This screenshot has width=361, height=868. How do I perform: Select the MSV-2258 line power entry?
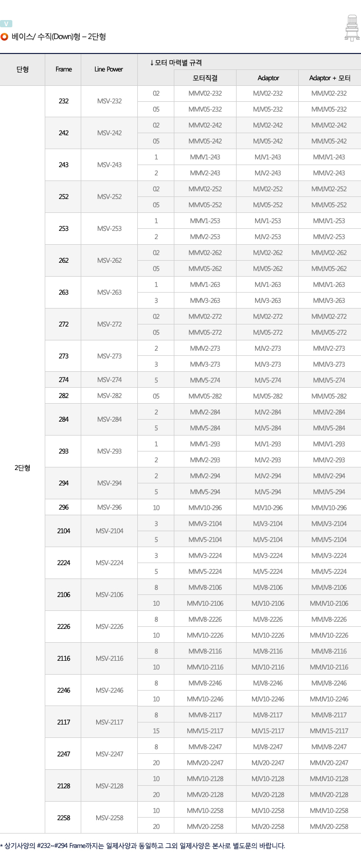pos(110,818)
